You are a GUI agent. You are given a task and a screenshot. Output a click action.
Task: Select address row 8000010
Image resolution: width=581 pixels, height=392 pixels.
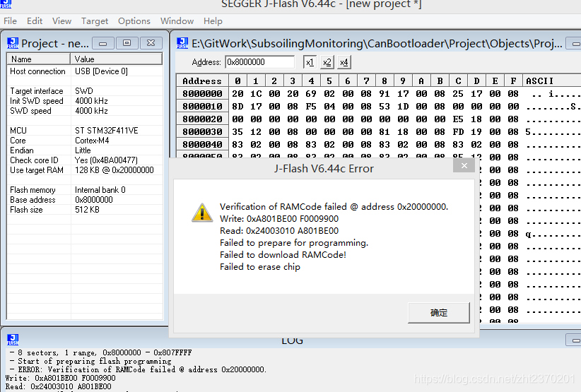click(x=202, y=107)
